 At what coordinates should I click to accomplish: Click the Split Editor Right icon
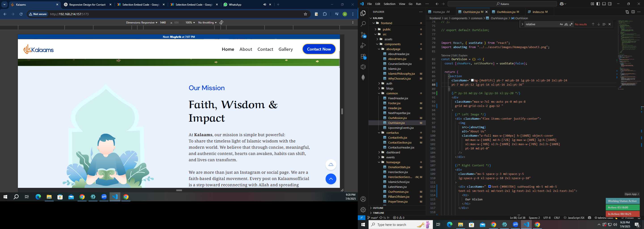(x=633, y=12)
